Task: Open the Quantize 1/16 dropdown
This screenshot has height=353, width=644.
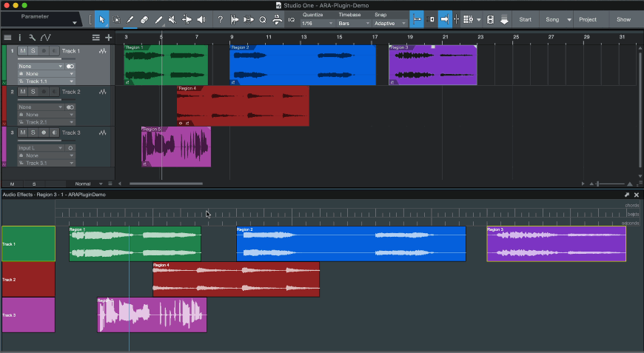Action: click(x=317, y=24)
